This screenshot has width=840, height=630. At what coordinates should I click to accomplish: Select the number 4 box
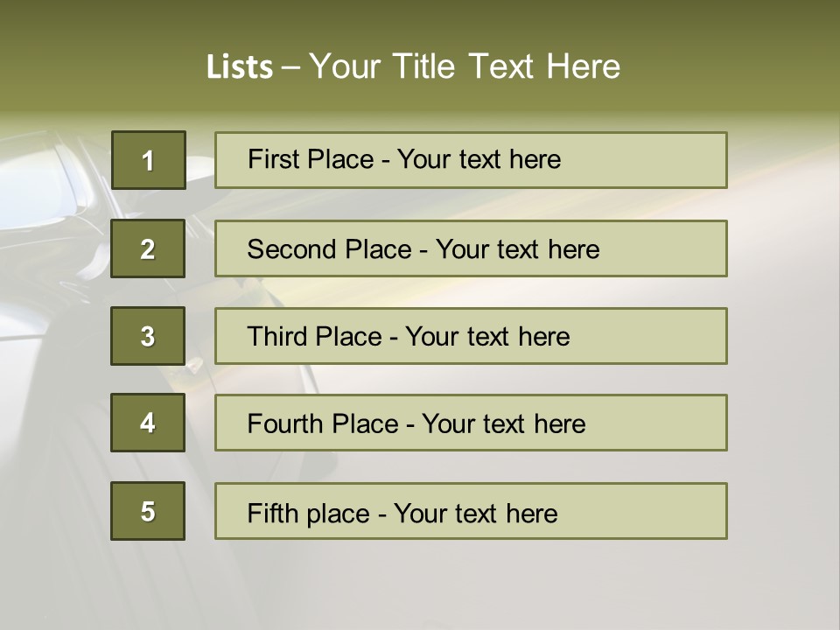click(x=148, y=423)
